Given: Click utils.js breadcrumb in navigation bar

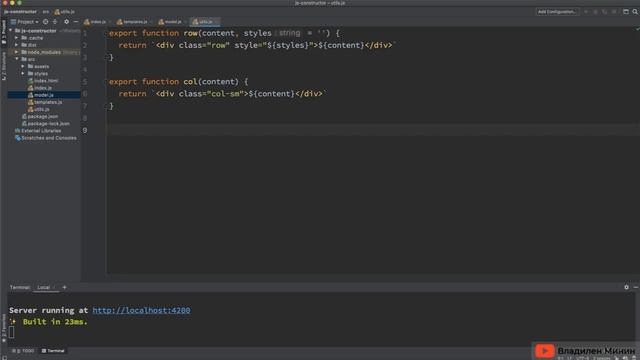Looking at the screenshot, I should 64,12.
